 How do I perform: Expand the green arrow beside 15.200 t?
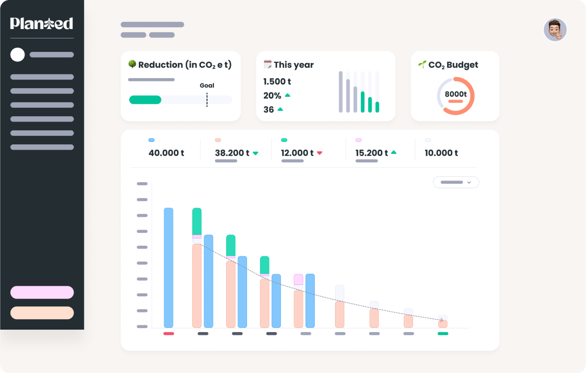click(x=393, y=153)
